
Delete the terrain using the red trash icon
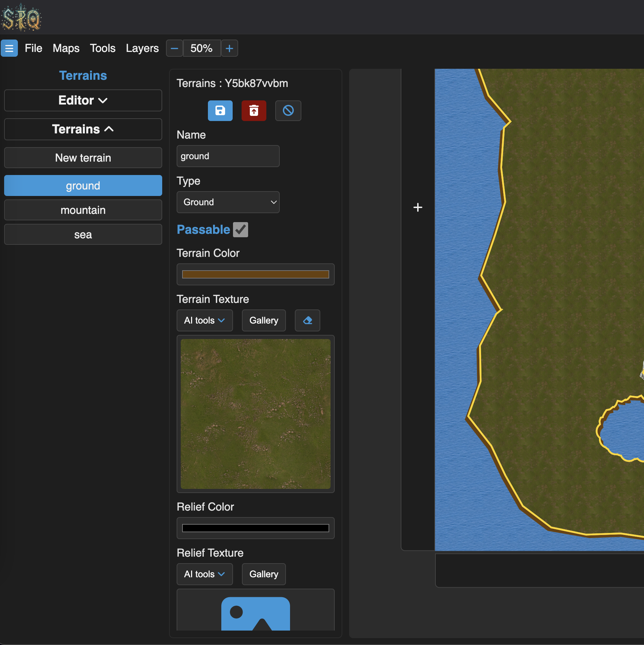click(x=254, y=111)
